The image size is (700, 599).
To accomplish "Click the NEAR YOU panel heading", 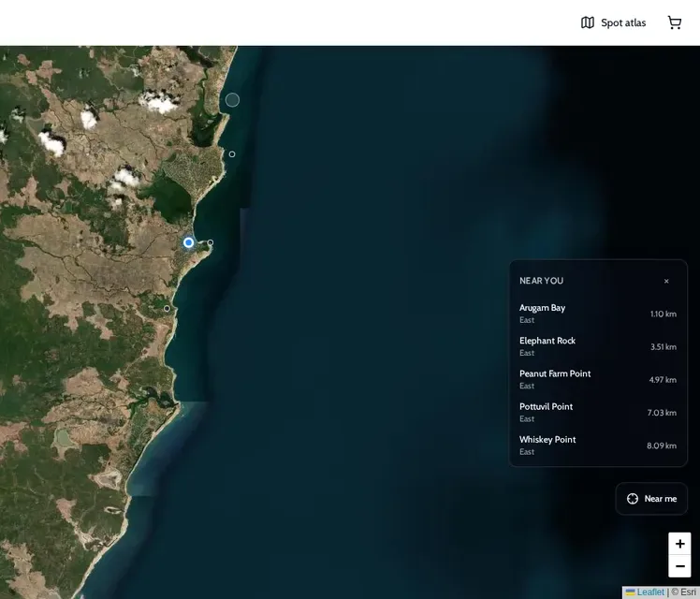I will click(x=541, y=281).
